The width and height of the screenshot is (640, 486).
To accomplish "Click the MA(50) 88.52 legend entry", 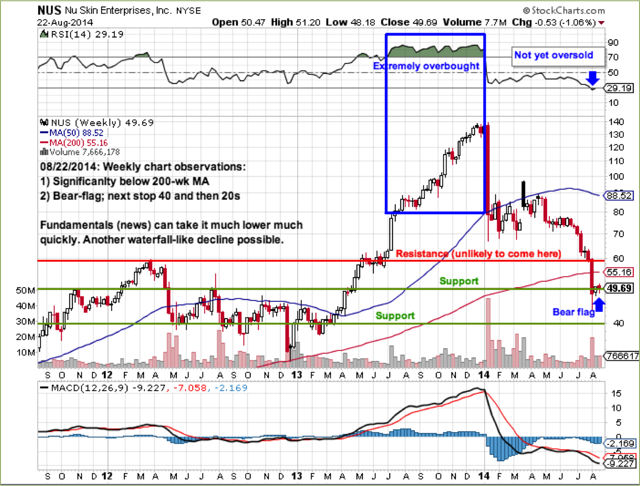I will pos(76,133).
